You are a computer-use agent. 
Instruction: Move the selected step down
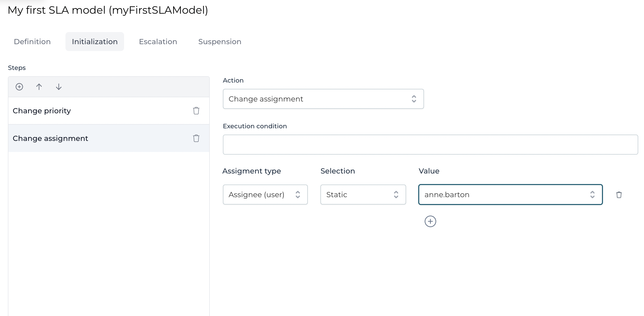tap(58, 87)
